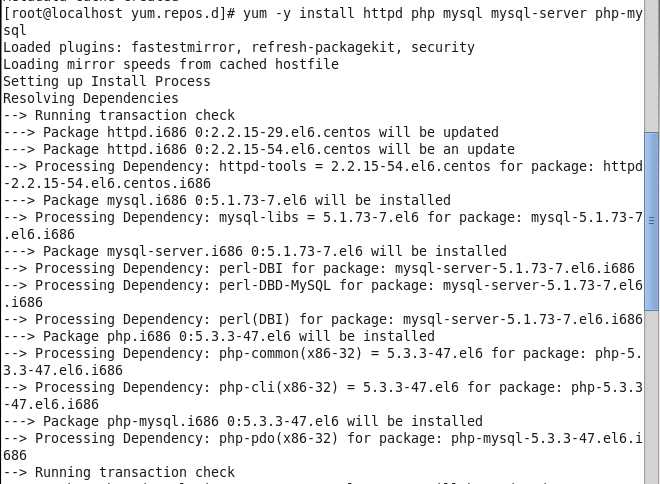This screenshot has height=484, width=660.
Task: Click scrollbar track below the thumb
Action: pyautogui.click(x=651, y=397)
